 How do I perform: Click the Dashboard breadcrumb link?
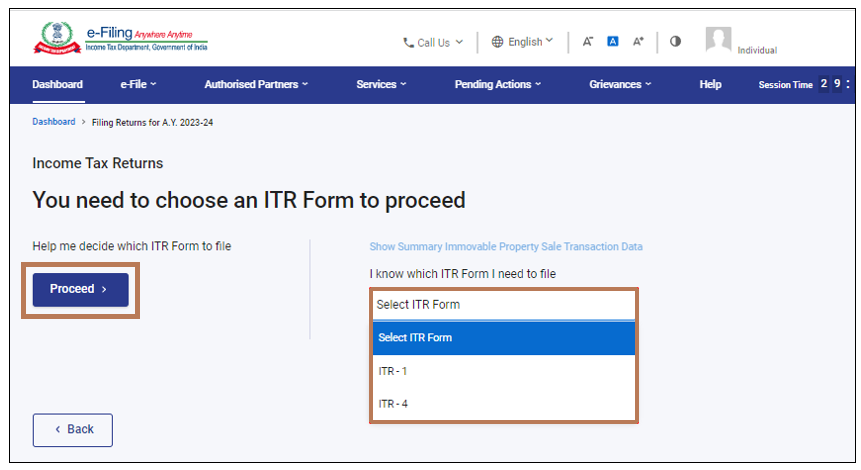(x=53, y=122)
